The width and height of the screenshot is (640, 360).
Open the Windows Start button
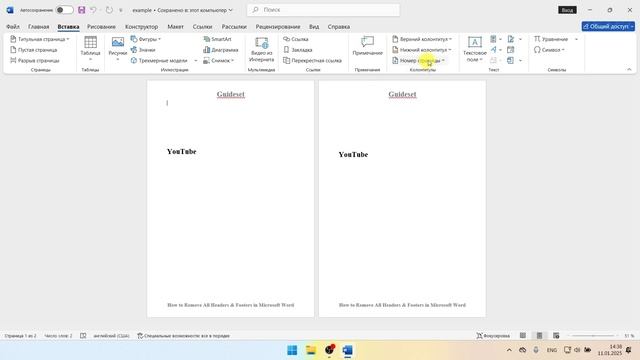[292, 350]
